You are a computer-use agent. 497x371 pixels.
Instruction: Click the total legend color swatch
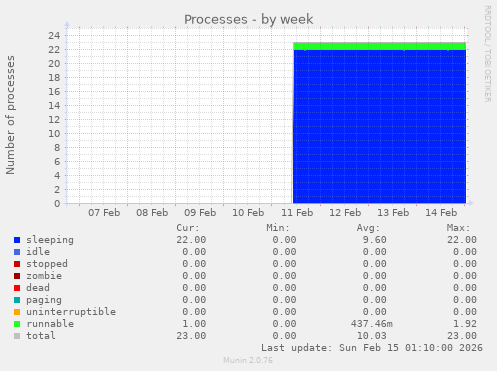[17, 336]
